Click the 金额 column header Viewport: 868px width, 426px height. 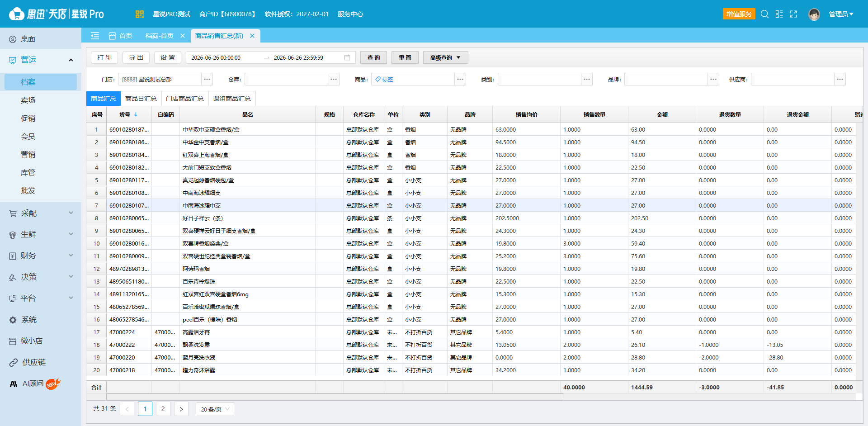(662, 114)
